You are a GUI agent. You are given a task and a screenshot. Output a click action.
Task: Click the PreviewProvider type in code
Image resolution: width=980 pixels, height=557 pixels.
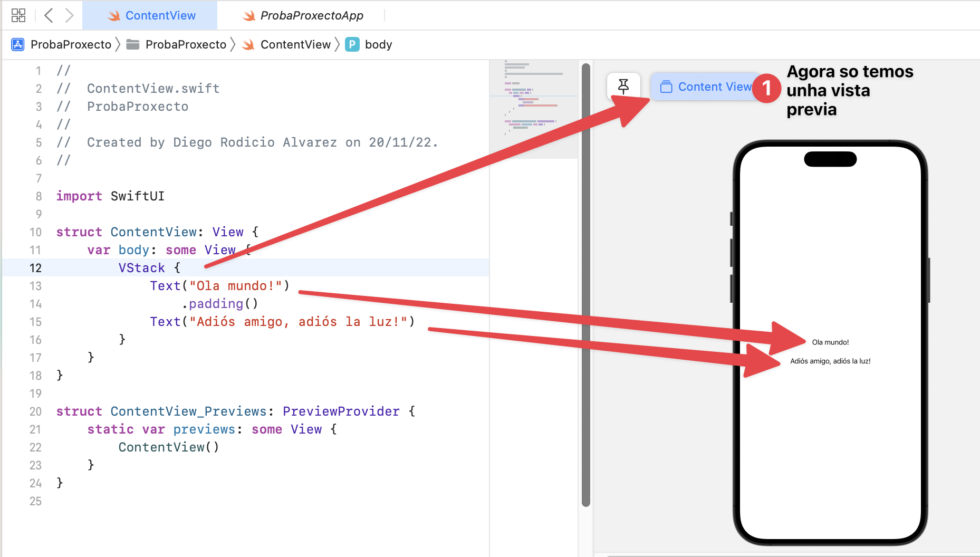point(341,411)
